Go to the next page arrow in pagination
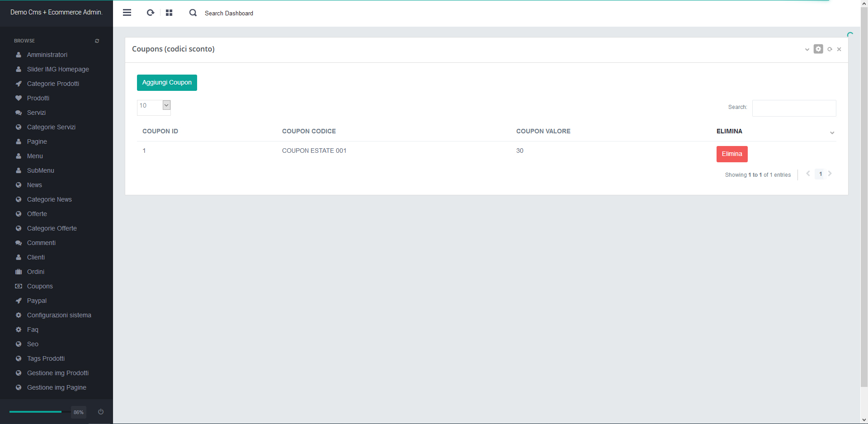Viewport: 868px width, 424px height. pyautogui.click(x=830, y=174)
